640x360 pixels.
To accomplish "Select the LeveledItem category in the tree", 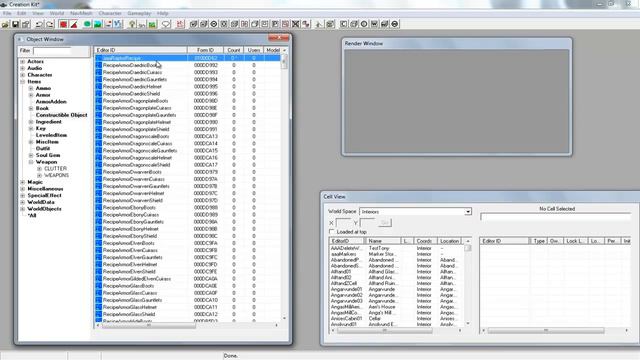I will pos(51,135).
